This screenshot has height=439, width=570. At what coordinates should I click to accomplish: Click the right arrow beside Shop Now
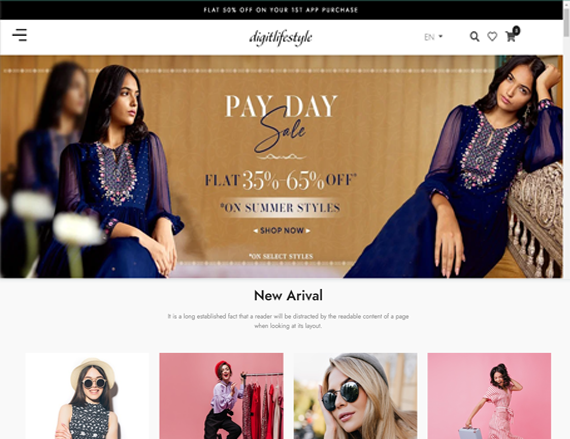coord(308,231)
